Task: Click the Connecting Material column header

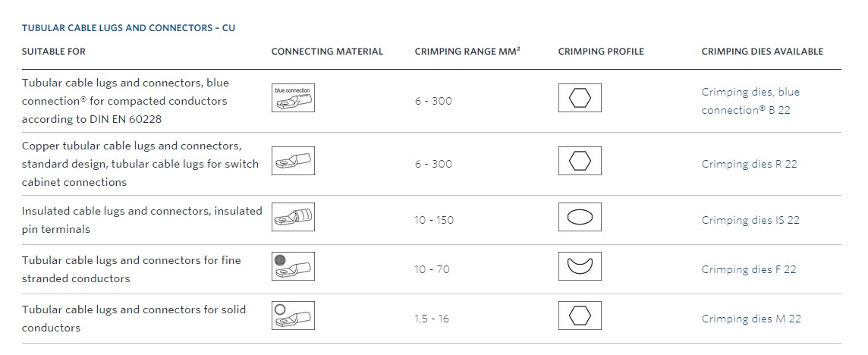Action: coord(327,52)
